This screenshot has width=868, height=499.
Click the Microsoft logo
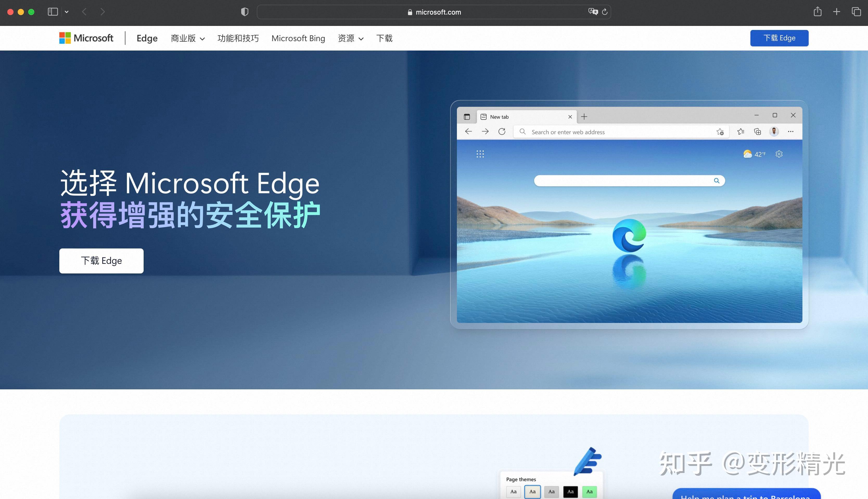click(86, 38)
